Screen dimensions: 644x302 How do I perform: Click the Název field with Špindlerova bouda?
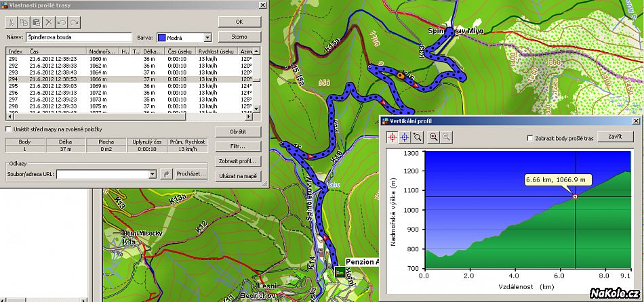tap(79, 37)
